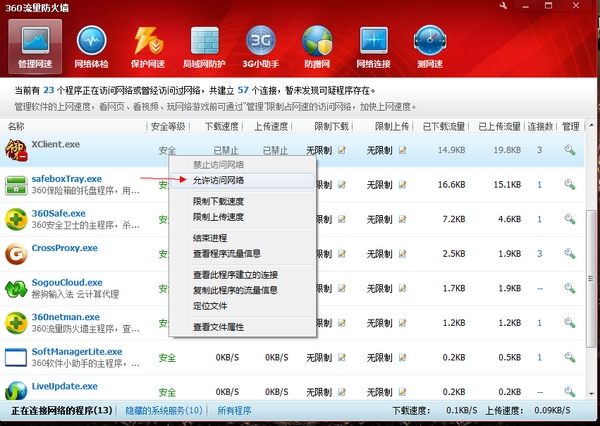600x426 pixels.
Task: Sort by 名称 column header
Action: tap(16, 126)
